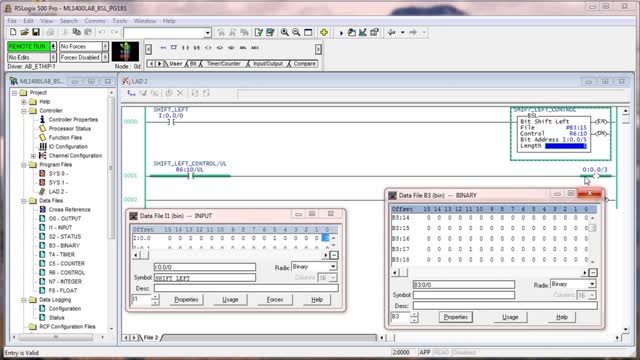Switch to the Compare instruction tab

304,64
